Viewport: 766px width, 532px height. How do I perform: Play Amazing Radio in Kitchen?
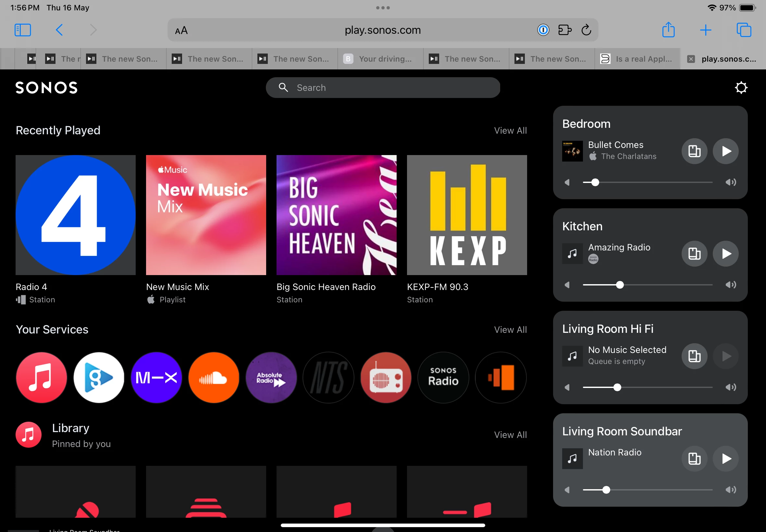[726, 254]
